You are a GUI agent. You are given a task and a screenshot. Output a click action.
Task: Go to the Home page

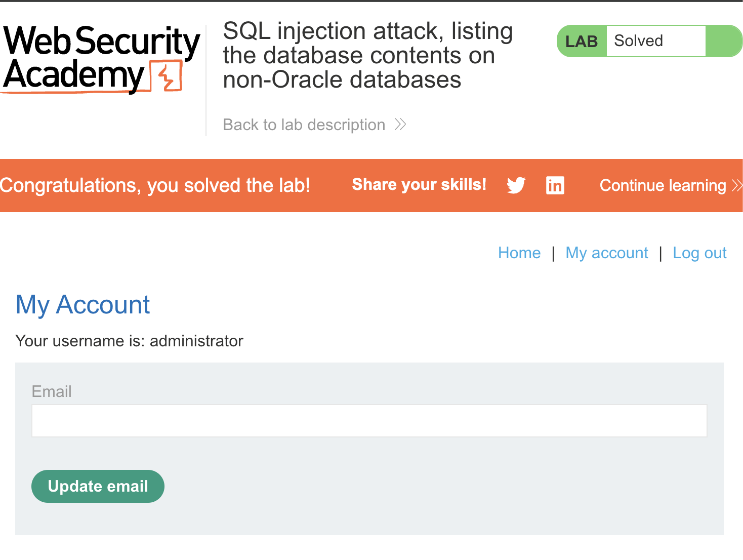coord(519,253)
